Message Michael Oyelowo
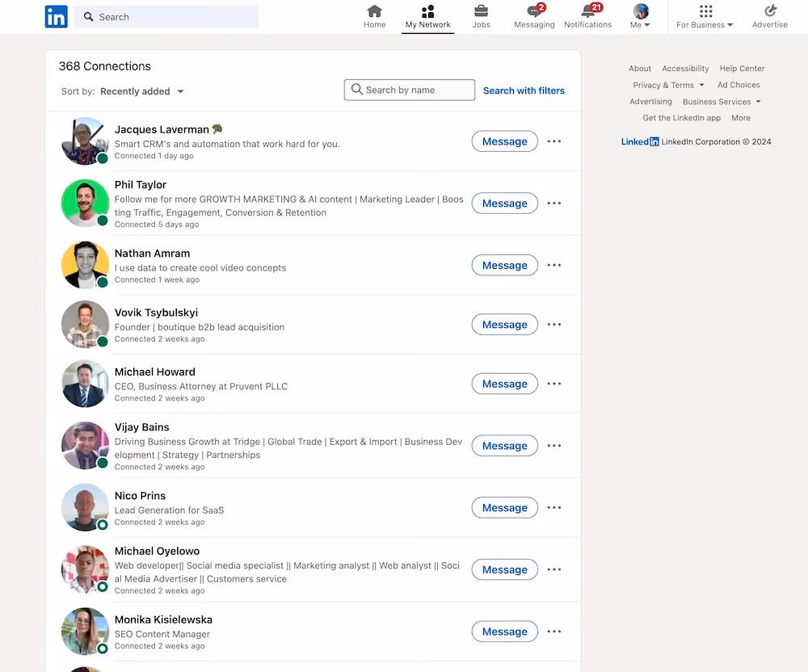Screen dimensions: 808x672 504,569
